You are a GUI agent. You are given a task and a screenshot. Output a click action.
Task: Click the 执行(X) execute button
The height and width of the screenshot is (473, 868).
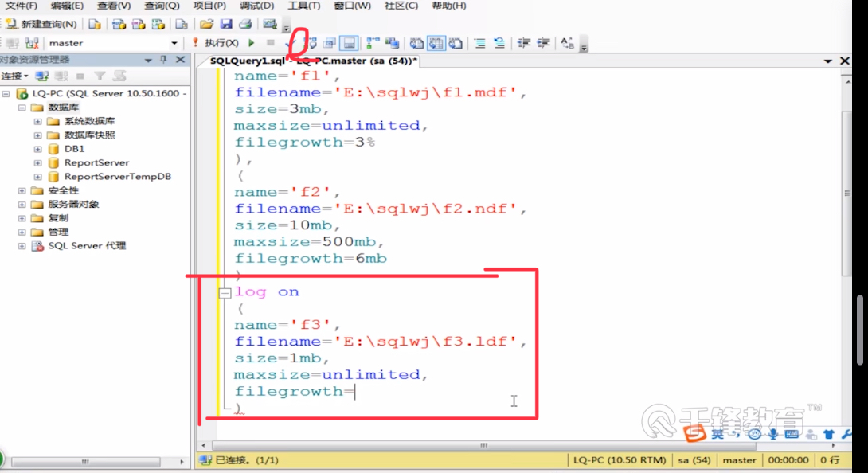click(x=216, y=43)
